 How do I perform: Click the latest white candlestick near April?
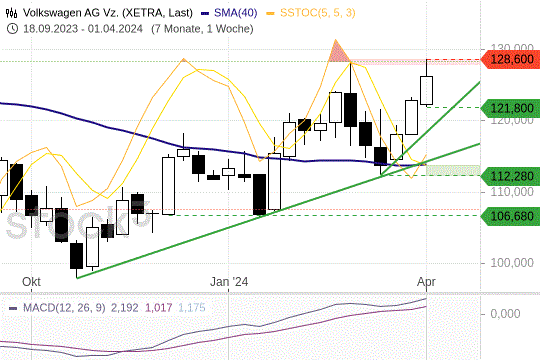coord(426,90)
